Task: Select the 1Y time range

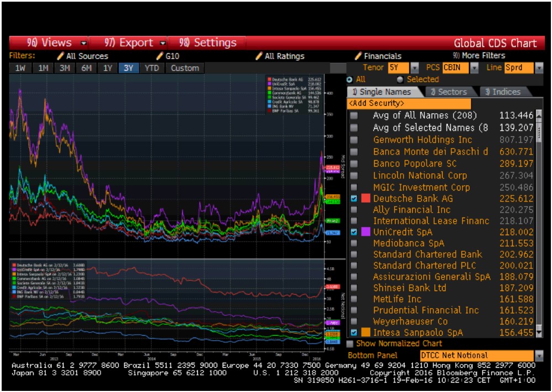Action: [x=108, y=68]
